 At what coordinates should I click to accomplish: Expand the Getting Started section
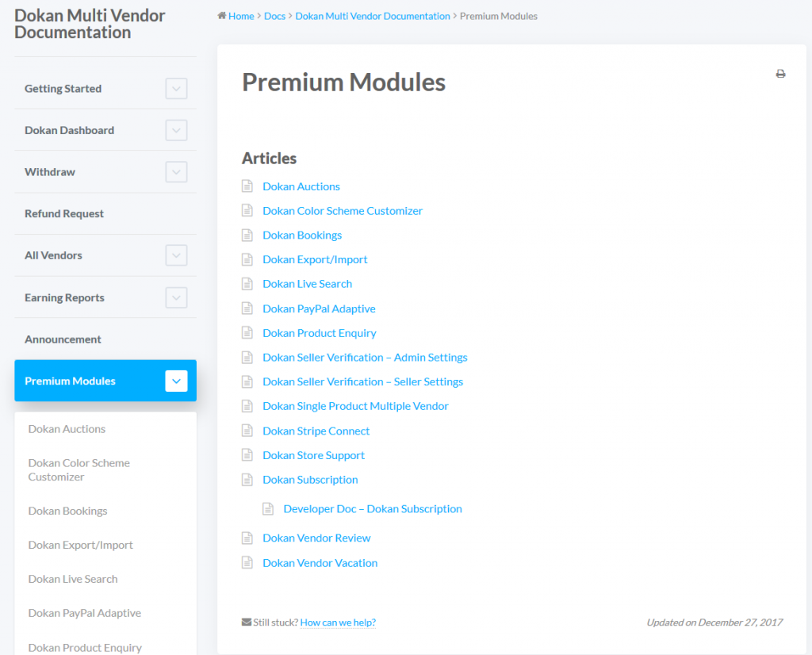tap(176, 88)
